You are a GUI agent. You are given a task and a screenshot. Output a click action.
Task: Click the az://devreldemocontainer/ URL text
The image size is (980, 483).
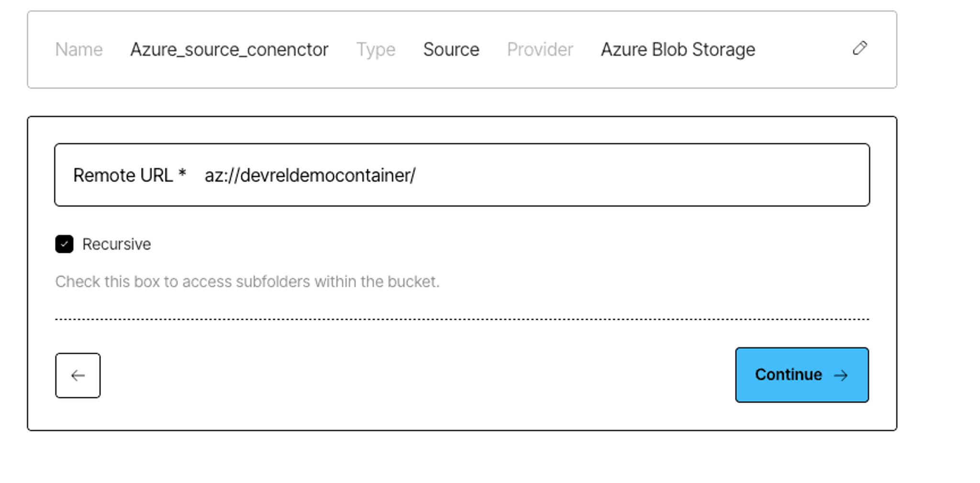pos(310,175)
